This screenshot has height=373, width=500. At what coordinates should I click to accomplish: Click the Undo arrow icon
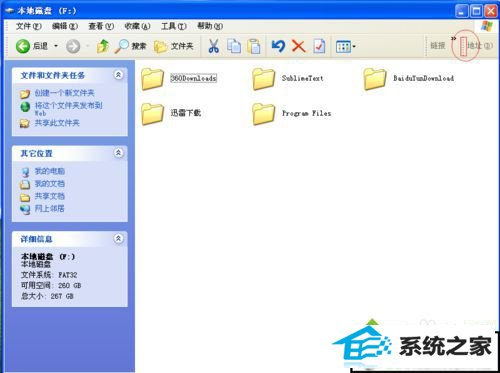tap(278, 46)
